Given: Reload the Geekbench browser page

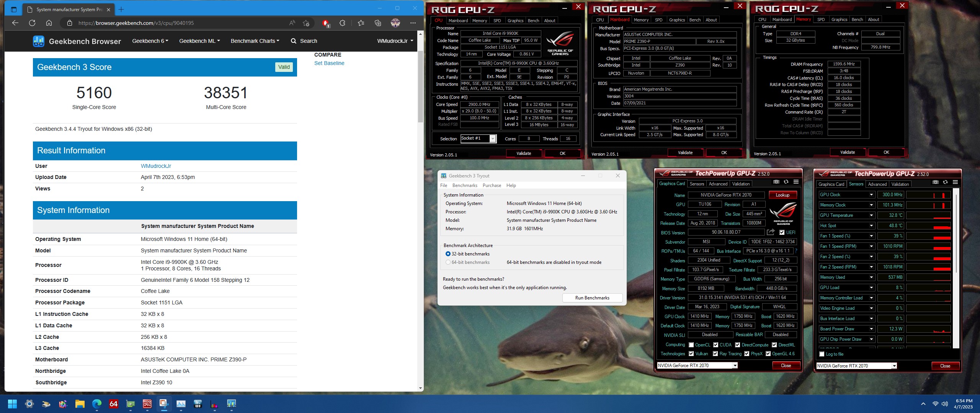Looking at the screenshot, I should pos(32,23).
